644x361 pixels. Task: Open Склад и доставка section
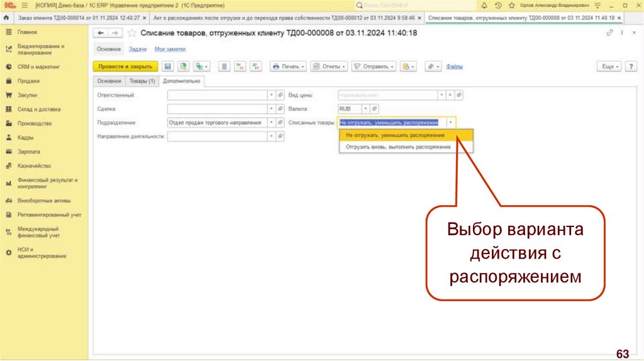(38, 109)
